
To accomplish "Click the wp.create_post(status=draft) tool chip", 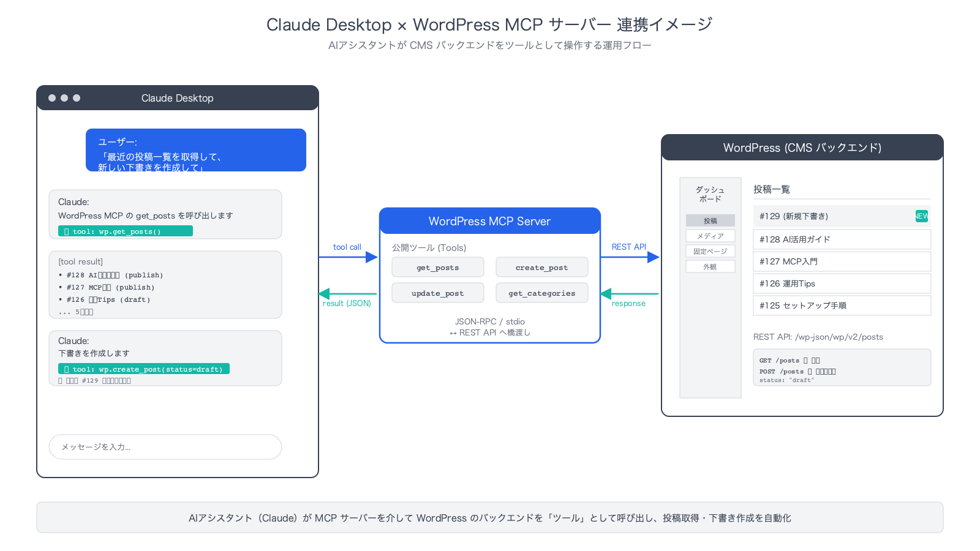I will pos(144,369).
